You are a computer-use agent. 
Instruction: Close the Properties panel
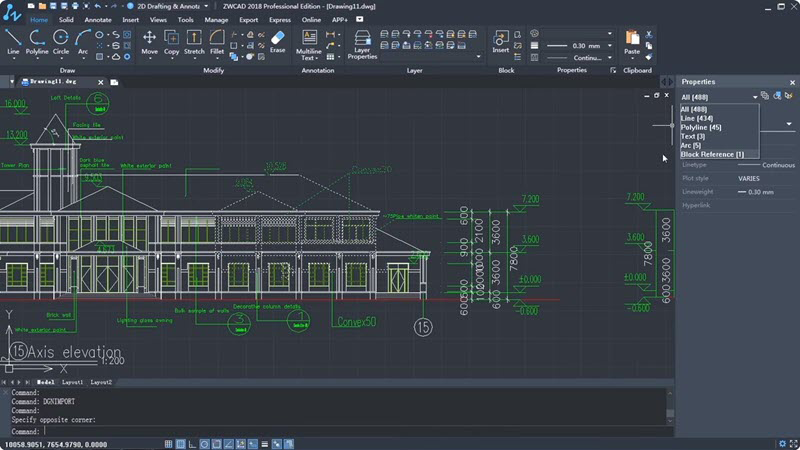pyautogui.click(x=792, y=82)
